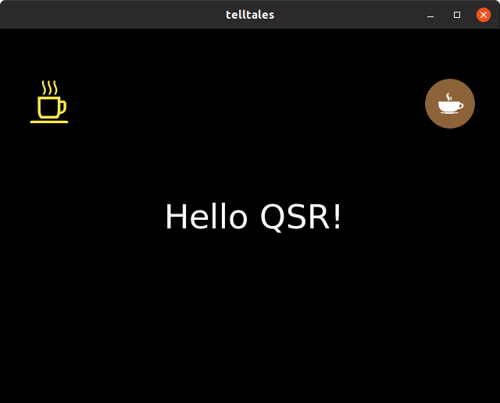
Task: Close the telltales window
Action: [483, 15]
